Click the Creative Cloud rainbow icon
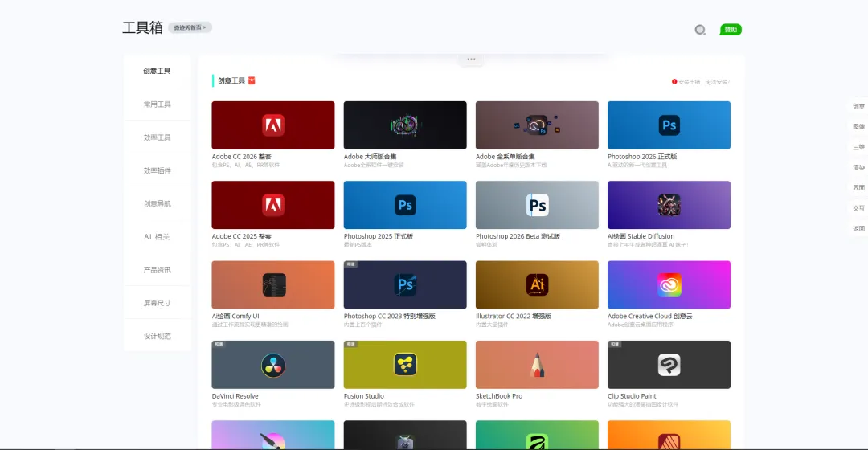Image resolution: width=868 pixels, height=450 pixels. [x=669, y=284]
